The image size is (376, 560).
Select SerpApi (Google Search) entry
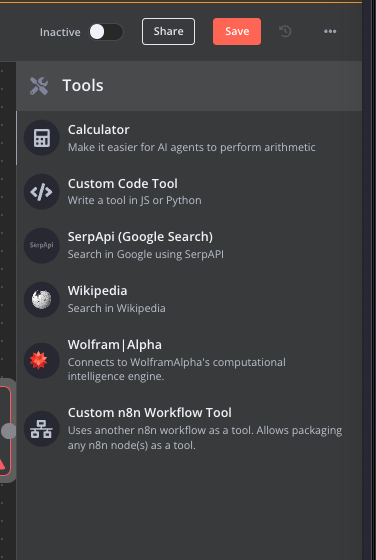tap(189, 246)
